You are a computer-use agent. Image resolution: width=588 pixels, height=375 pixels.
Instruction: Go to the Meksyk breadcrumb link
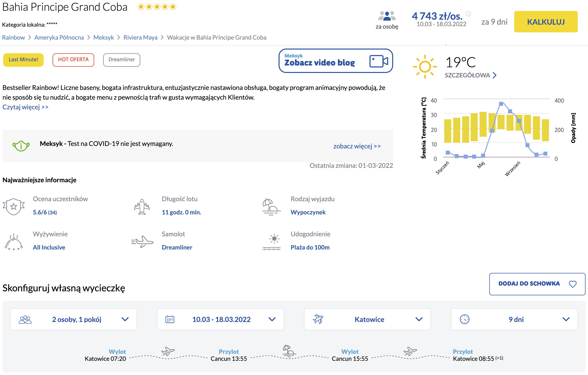pyautogui.click(x=104, y=37)
